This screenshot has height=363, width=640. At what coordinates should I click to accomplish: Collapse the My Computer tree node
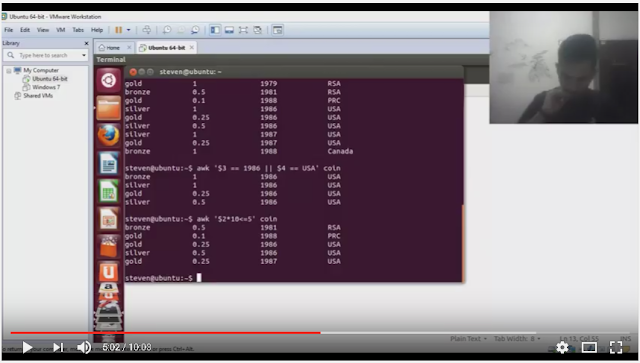click(x=9, y=71)
